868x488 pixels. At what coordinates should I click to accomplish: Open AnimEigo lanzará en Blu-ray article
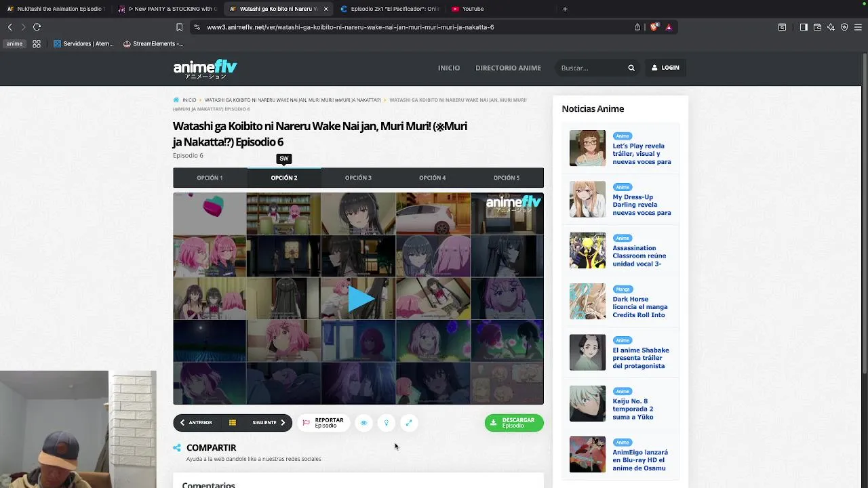(640, 460)
